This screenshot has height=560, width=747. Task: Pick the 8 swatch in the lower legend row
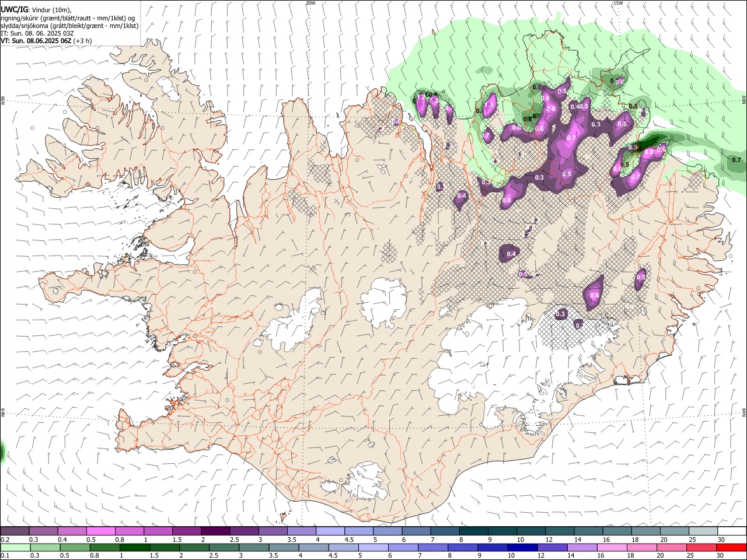(x=463, y=547)
